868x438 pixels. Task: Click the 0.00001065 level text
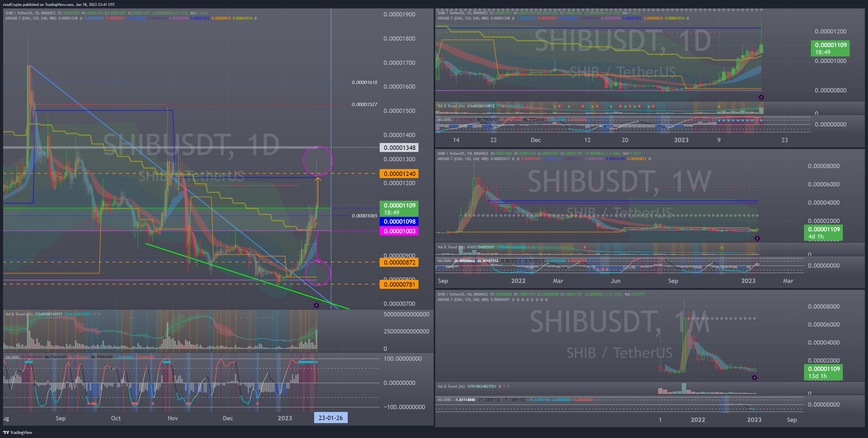click(x=364, y=216)
